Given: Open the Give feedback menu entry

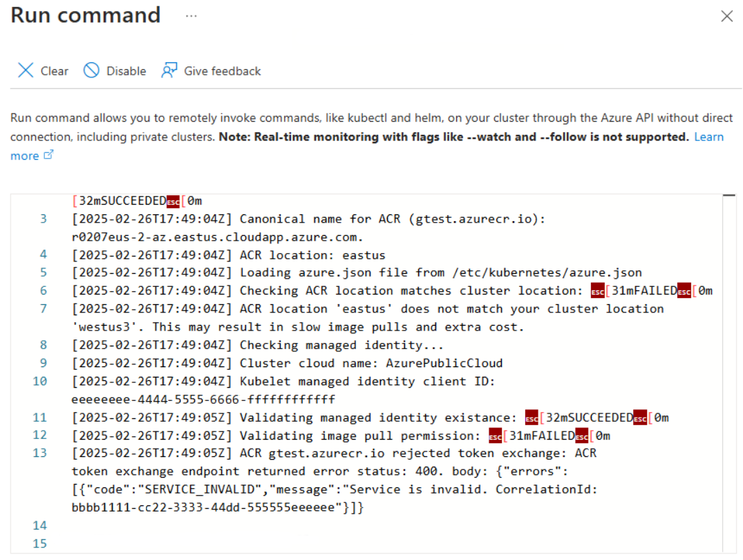Looking at the screenshot, I should point(223,71).
